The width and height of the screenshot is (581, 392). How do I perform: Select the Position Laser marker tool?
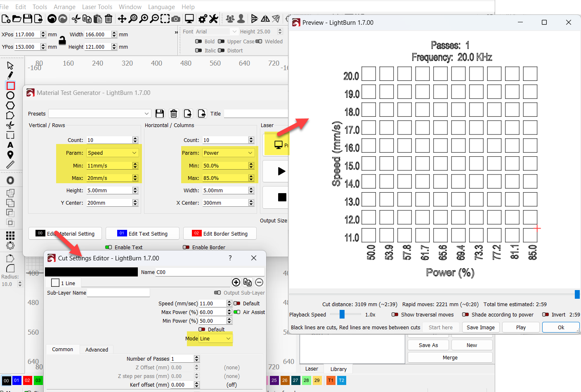coord(10,155)
